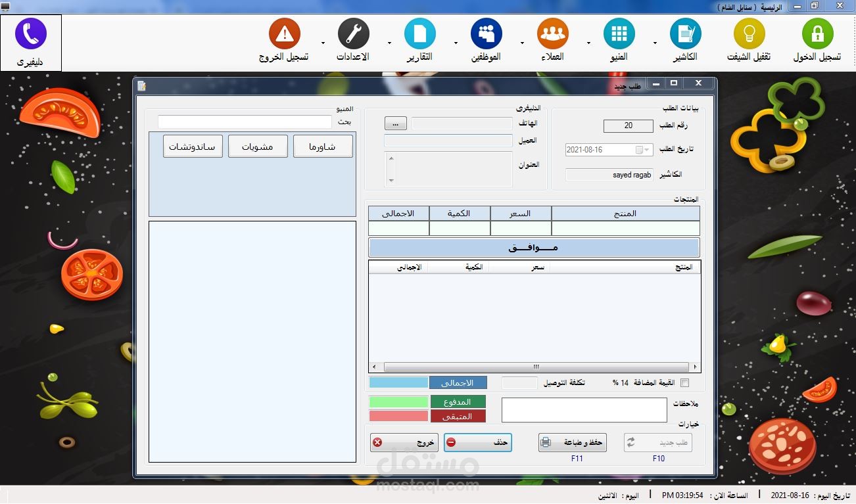856x504 pixels.
Task: Click the خروج exit button
Action: [404, 443]
